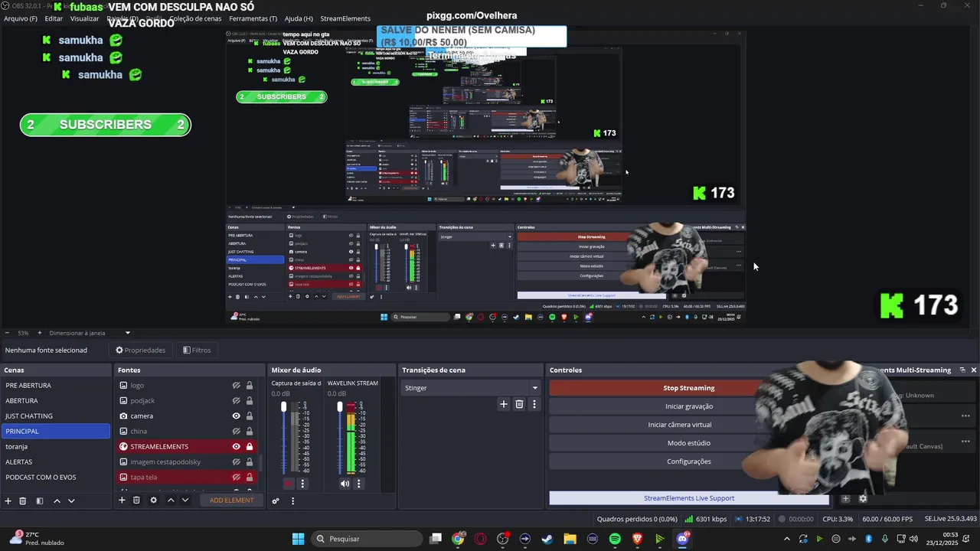Open the Coleção de cenas menu
This screenshot has width=980, height=551.
(x=195, y=18)
